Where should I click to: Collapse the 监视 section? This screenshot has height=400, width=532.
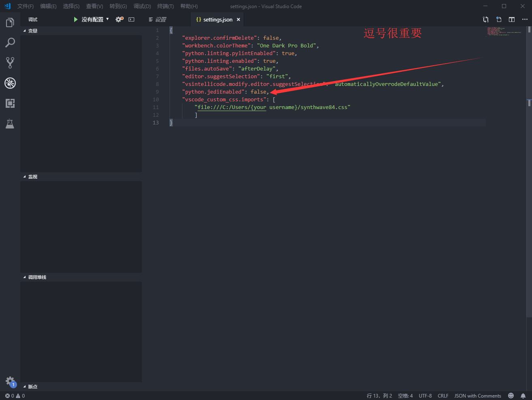(32, 176)
